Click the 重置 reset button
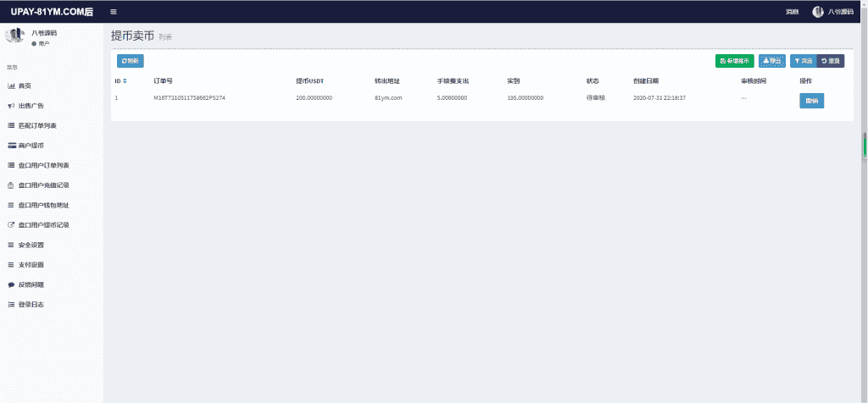 click(831, 61)
